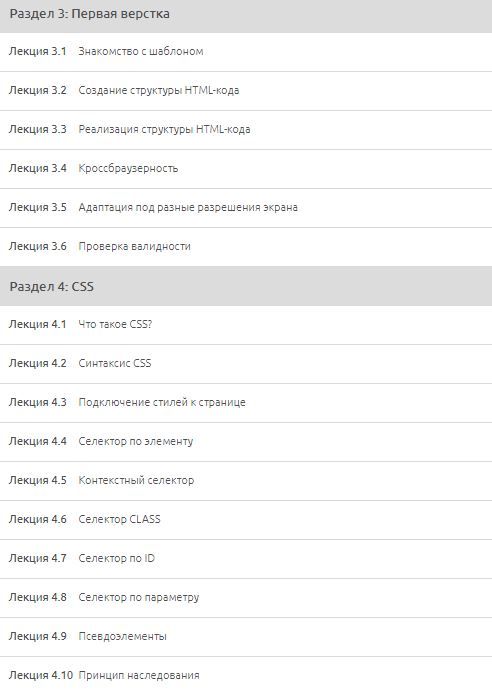Select lecture 3.3 Реализация структуры HTML-кода
Image resolution: width=492 pixels, height=690 pixels.
(x=246, y=130)
